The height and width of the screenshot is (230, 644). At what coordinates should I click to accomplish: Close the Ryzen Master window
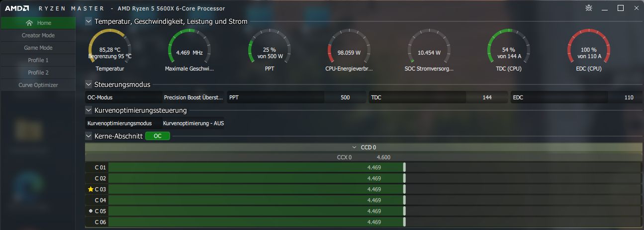click(636, 8)
